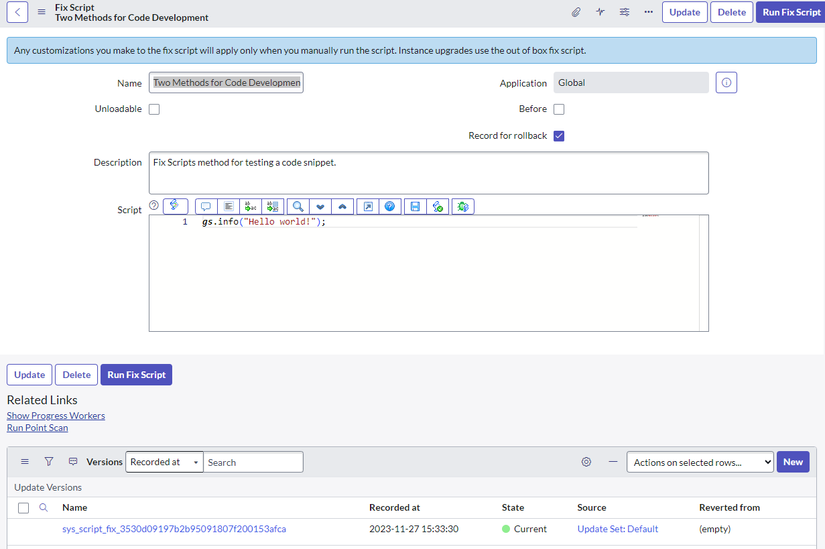Focus the Versions Search box
The width and height of the screenshot is (825, 549).
pyautogui.click(x=253, y=462)
